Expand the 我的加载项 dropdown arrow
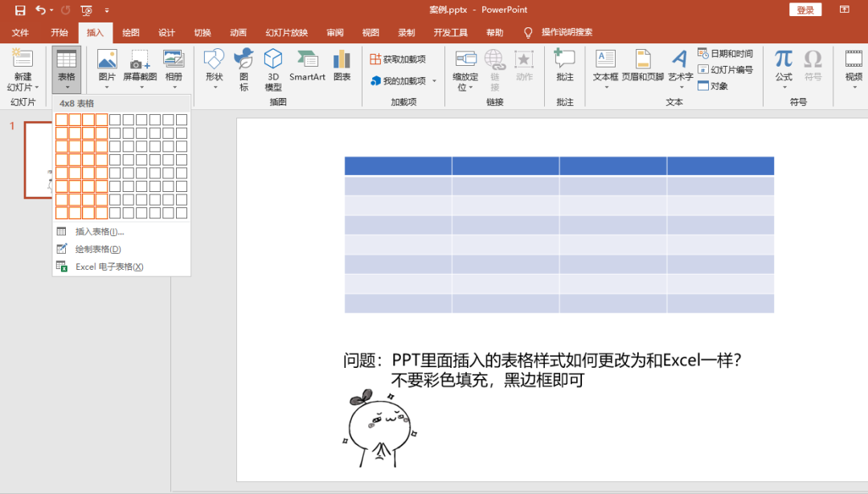The image size is (868, 494). (435, 81)
